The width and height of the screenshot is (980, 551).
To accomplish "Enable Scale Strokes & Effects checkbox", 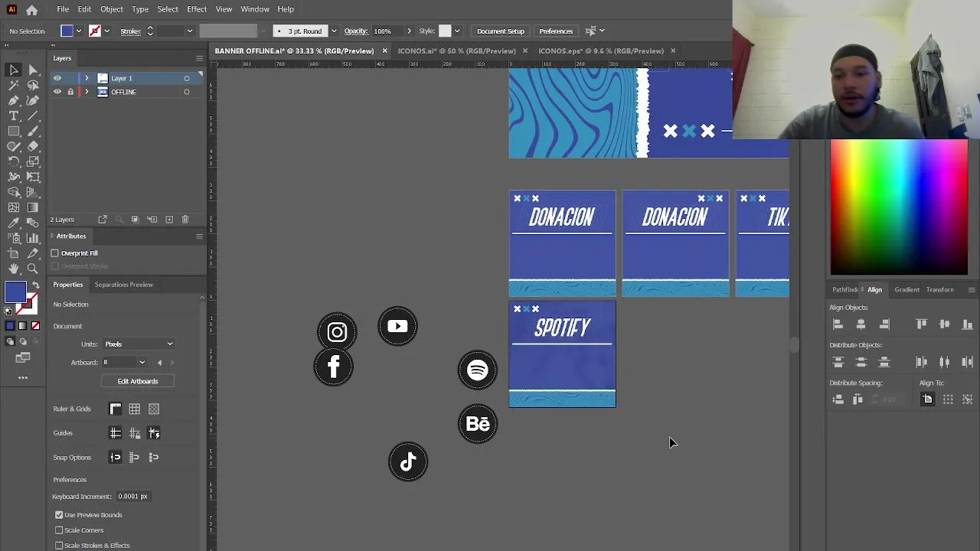I will [59, 546].
